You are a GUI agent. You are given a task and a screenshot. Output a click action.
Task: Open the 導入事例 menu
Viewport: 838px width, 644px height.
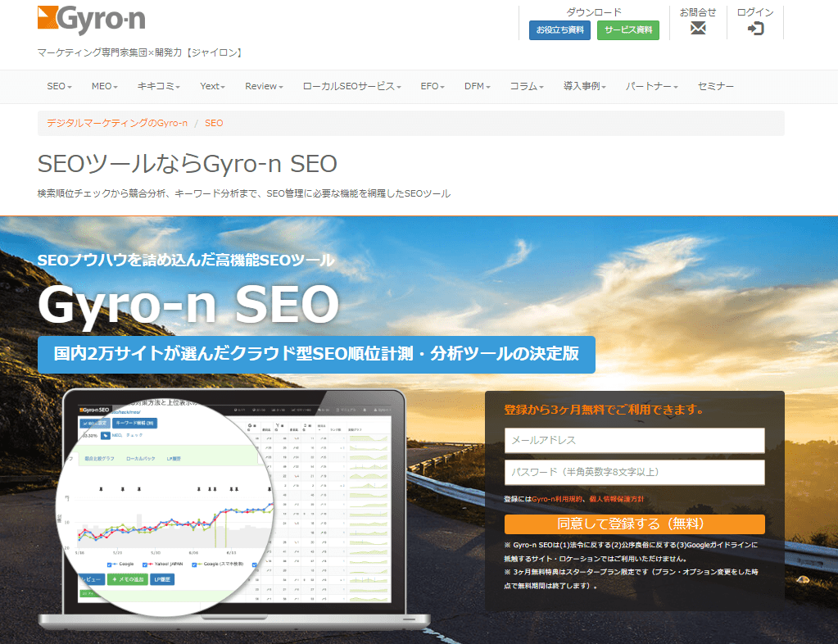(x=583, y=87)
